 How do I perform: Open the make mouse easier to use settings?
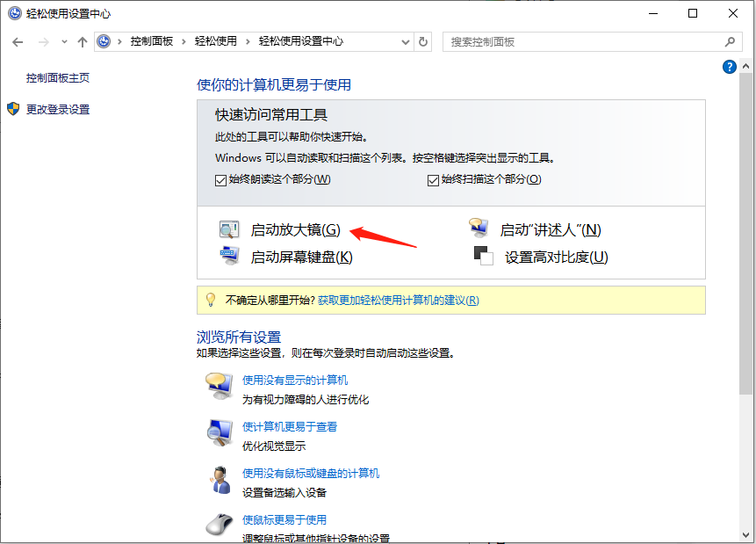pyautogui.click(x=284, y=519)
